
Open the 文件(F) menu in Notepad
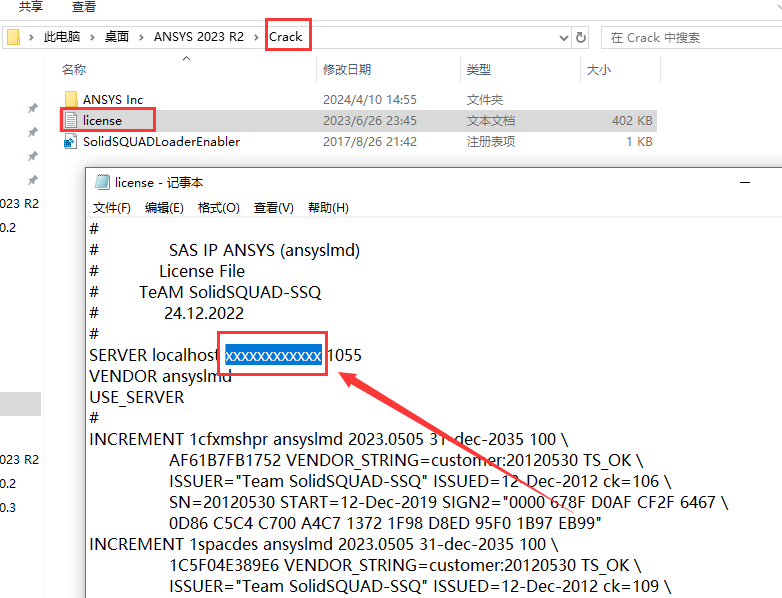pos(112,207)
